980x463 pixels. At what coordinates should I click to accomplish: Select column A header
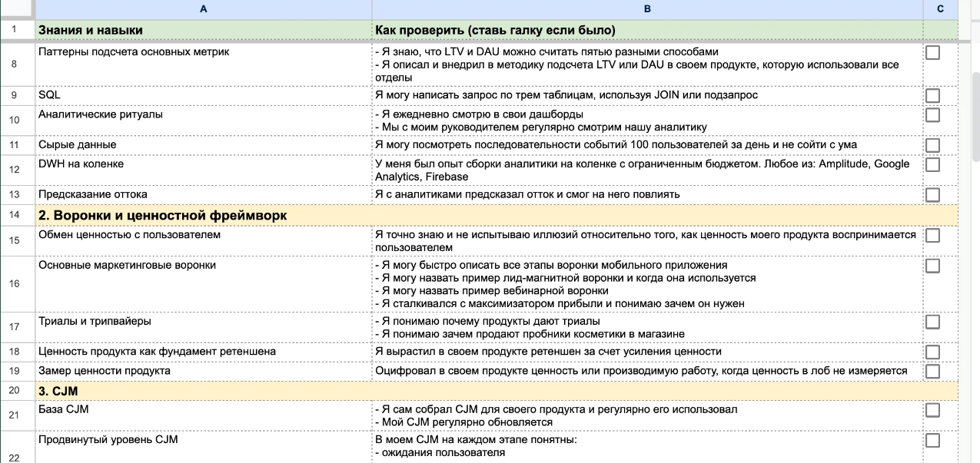[203, 9]
